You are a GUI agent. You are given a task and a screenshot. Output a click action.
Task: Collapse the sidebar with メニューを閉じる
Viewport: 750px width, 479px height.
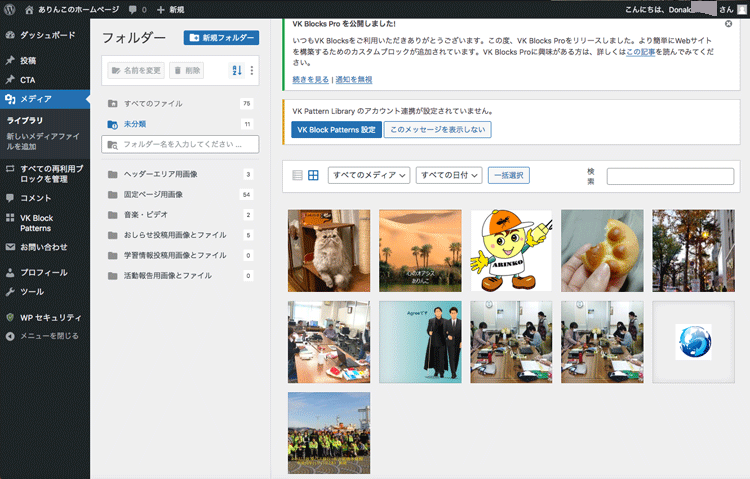(43, 336)
